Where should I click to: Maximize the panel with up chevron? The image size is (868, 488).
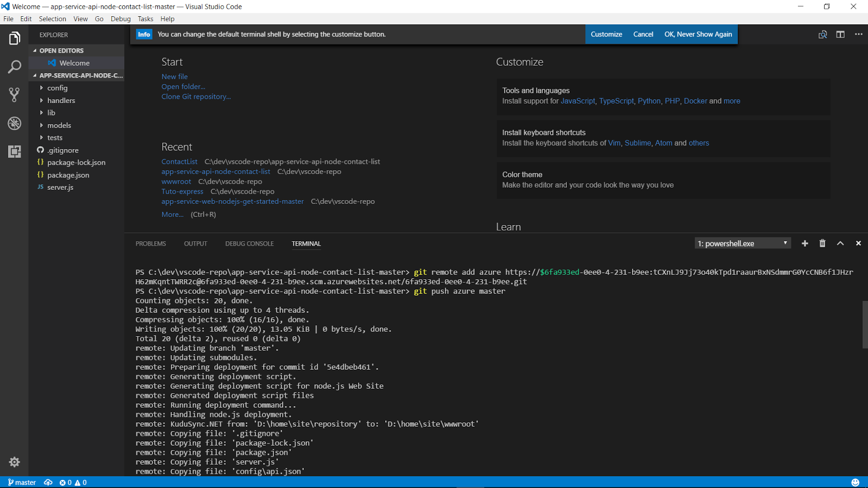[840, 243]
